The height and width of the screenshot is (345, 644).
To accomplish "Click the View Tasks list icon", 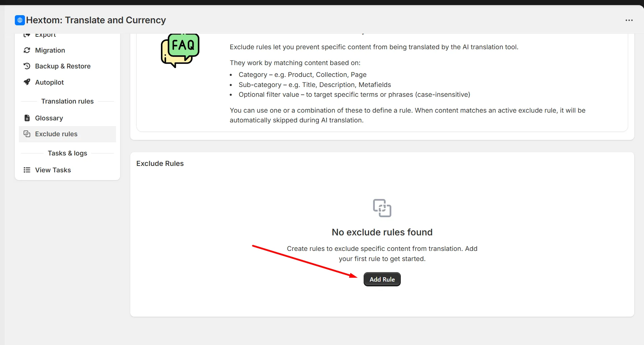I will pos(27,170).
